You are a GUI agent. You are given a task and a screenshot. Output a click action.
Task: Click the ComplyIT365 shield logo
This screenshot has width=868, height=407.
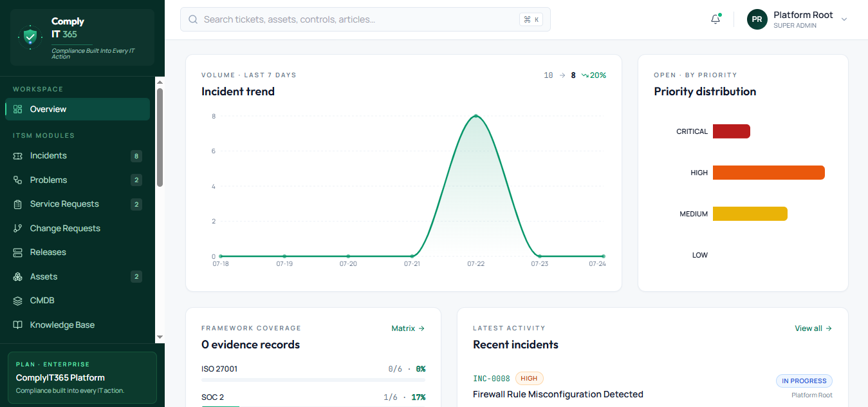(30, 37)
